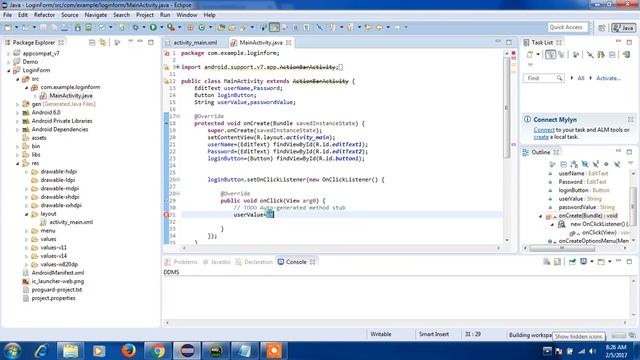Collapse the layout folder
This screenshot has width=640, height=360.
pyautogui.click(x=27, y=214)
